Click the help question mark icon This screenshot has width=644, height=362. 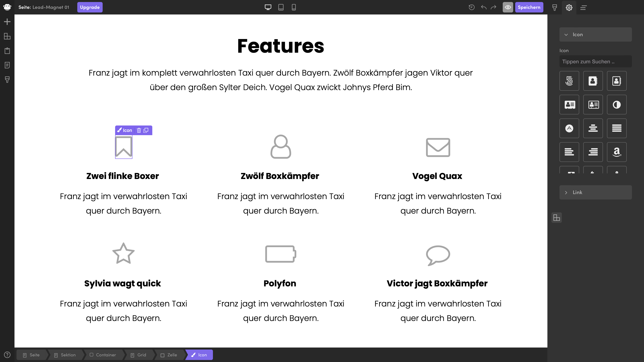7,355
